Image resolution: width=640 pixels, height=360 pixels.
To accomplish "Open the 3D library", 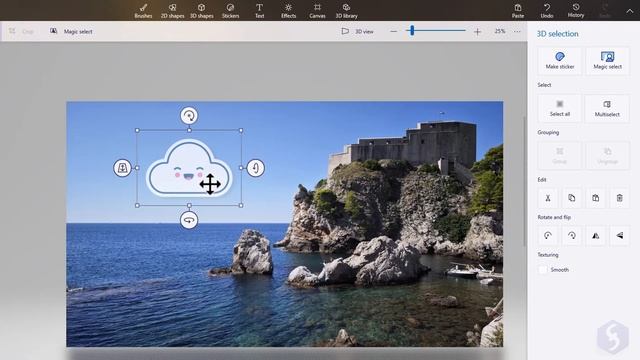I will (x=346, y=11).
